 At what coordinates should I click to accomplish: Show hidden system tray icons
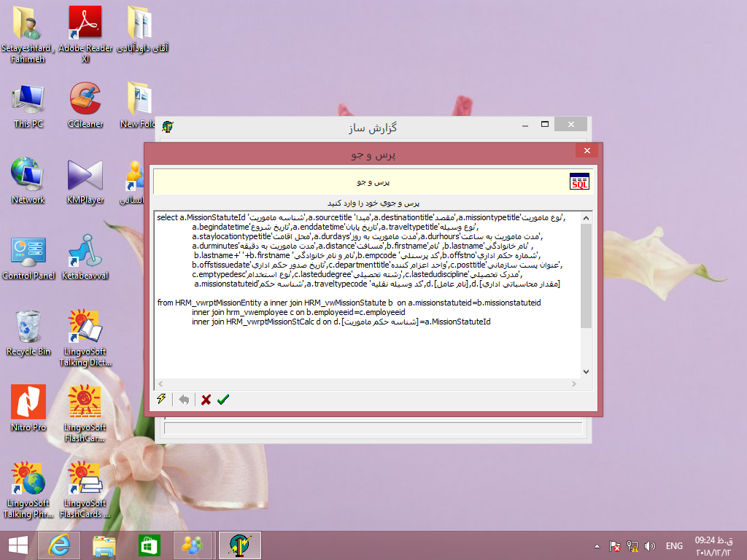[x=597, y=546]
